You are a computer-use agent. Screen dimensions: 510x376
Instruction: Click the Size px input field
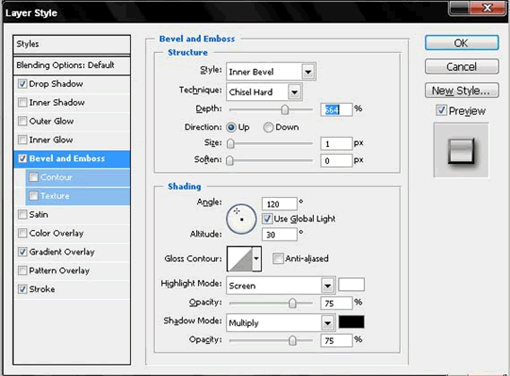pos(336,144)
